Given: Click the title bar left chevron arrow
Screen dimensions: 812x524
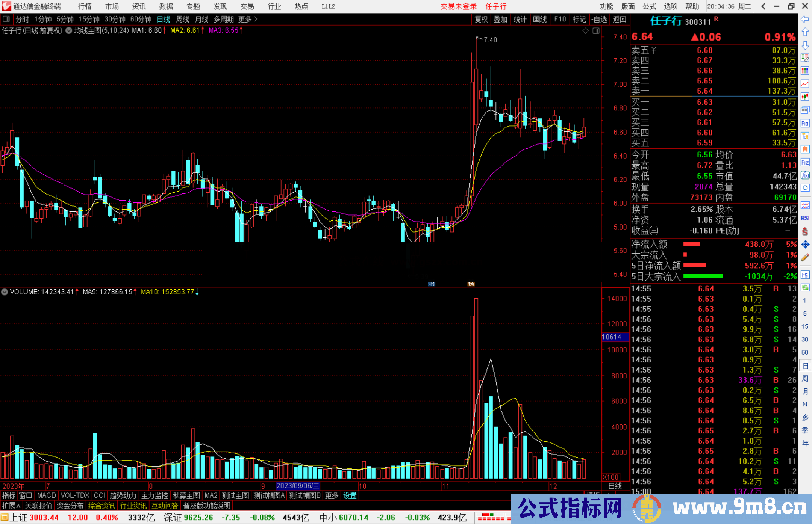Looking at the screenshot, I should (x=763, y=6).
